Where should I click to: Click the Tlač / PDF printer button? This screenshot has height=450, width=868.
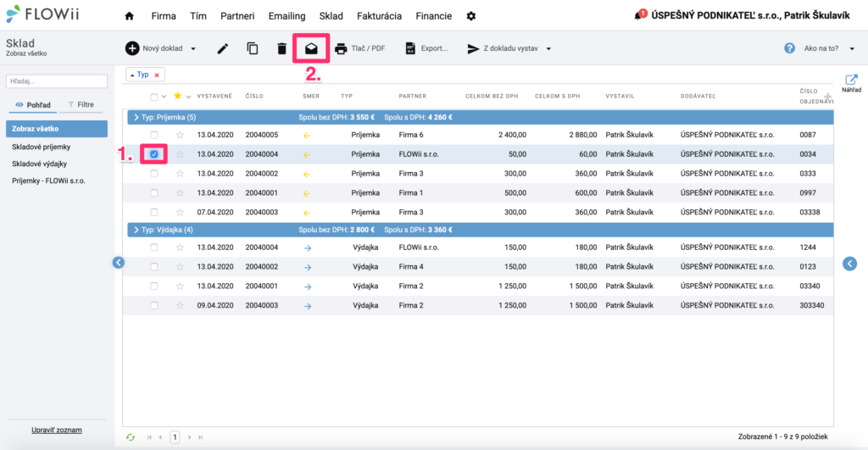[x=359, y=48]
